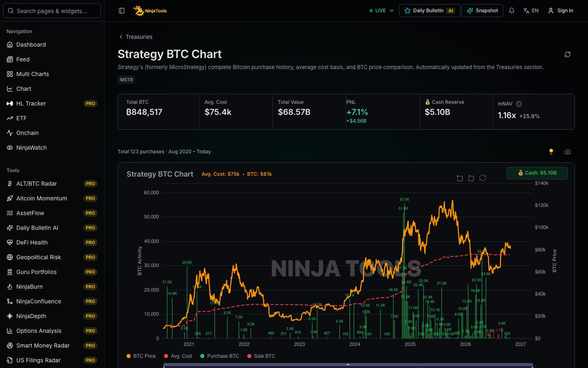Image resolution: width=588 pixels, height=368 pixels.
Task: Toggle Sale BTC series in legend
Action: (261, 356)
